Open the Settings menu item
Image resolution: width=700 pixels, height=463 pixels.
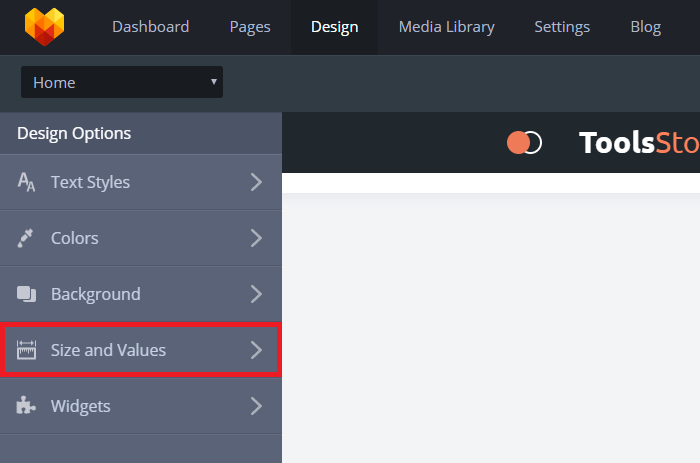[562, 27]
